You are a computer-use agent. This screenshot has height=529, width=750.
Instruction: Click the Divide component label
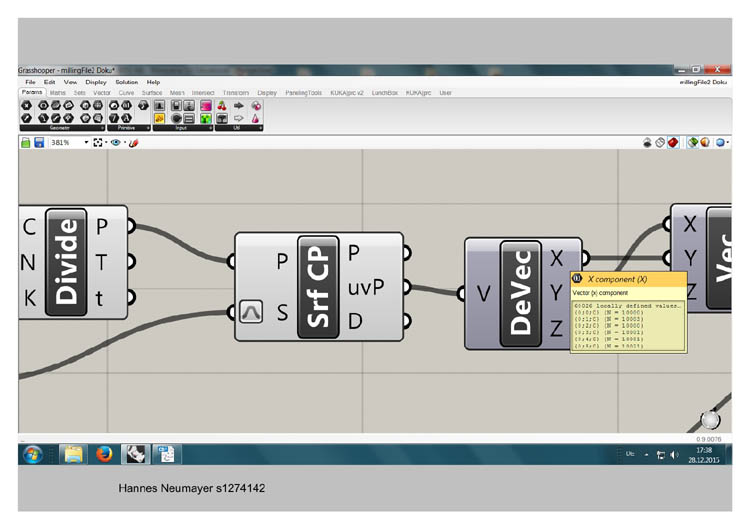(x=66, y=262)
